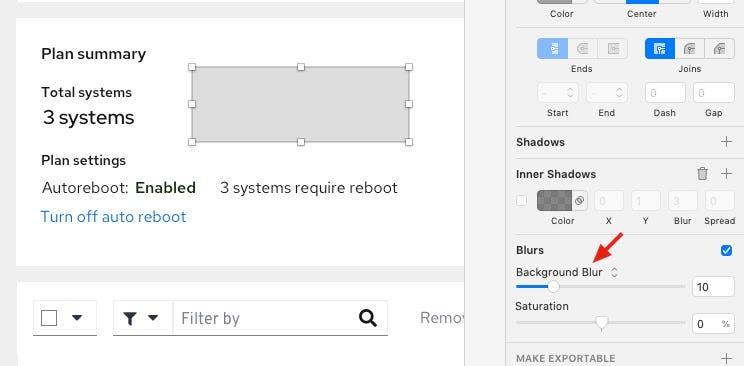744x366 pixels.
Task: Click the Inner Shadows section header
Action: click(x=556, y=174)
